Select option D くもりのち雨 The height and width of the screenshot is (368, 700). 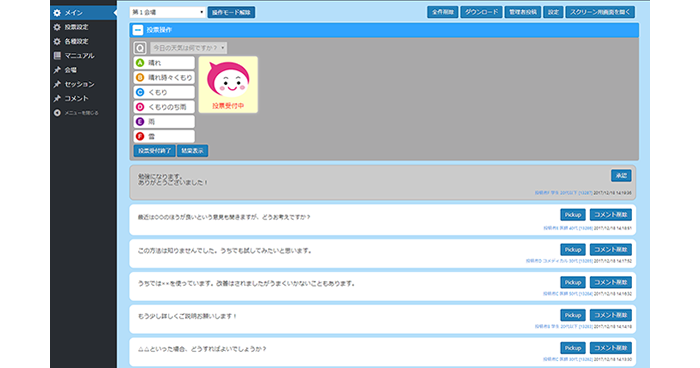coord(164,107)
